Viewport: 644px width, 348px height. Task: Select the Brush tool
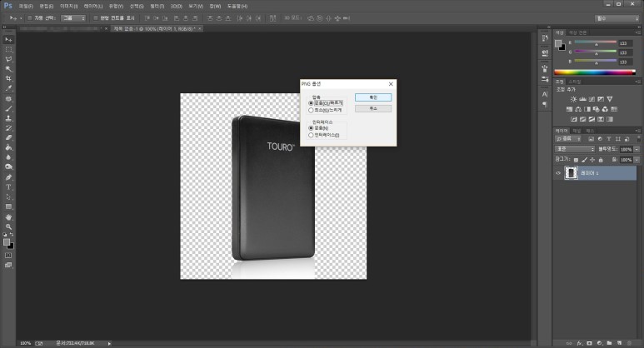point(8,109)
